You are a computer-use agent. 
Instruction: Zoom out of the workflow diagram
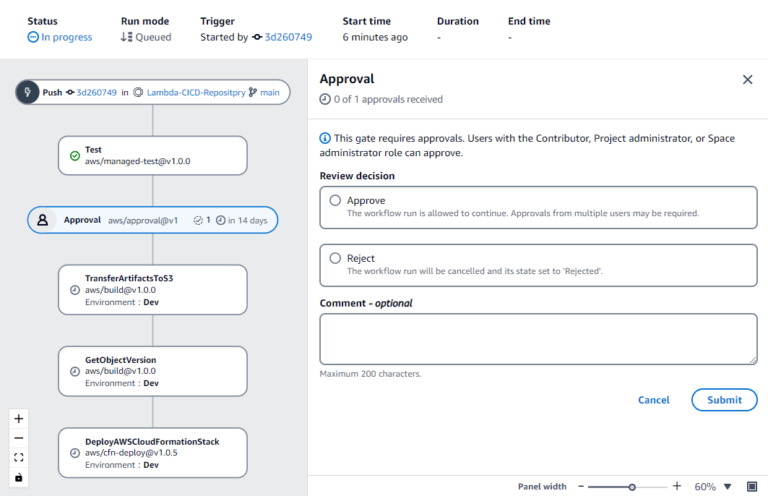click(x=18, y=438)
